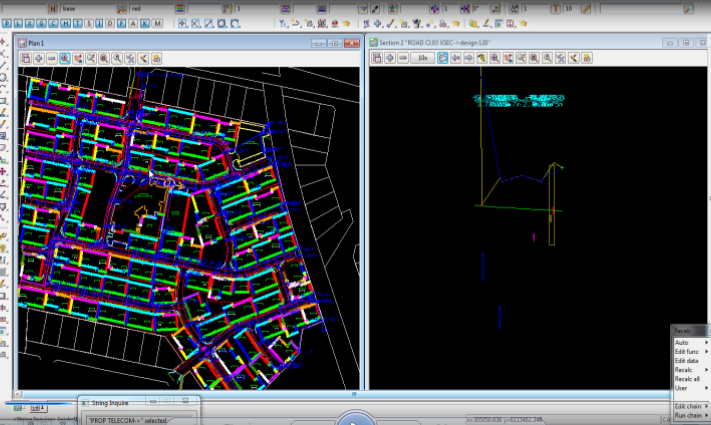Click the point snap icon in second toolbar
711x425 pixels.
click(x=182, y=24)
